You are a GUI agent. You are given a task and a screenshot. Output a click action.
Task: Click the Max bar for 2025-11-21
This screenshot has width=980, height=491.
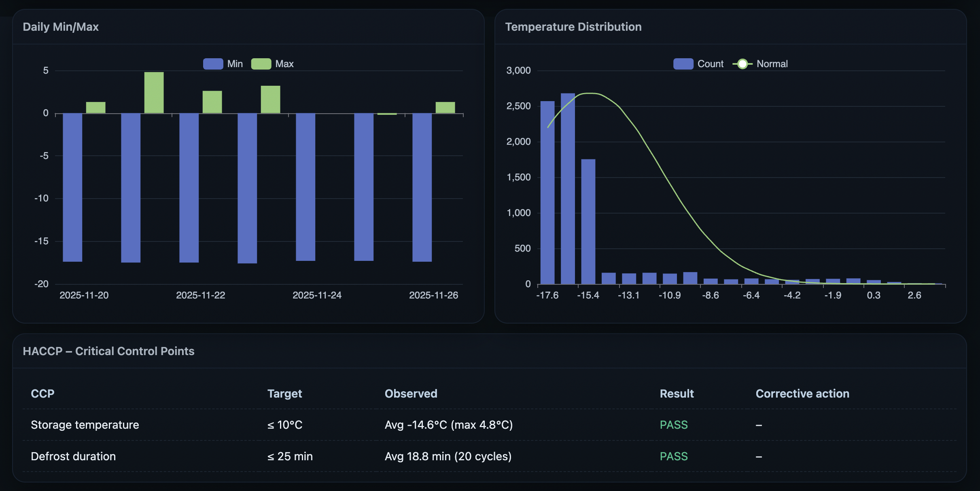tap(154, 93)
